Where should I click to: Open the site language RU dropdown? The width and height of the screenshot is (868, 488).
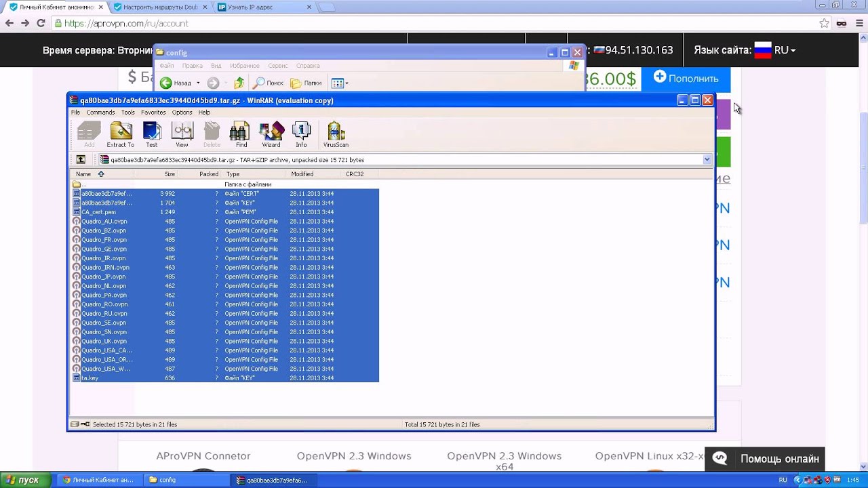(775, 50)
